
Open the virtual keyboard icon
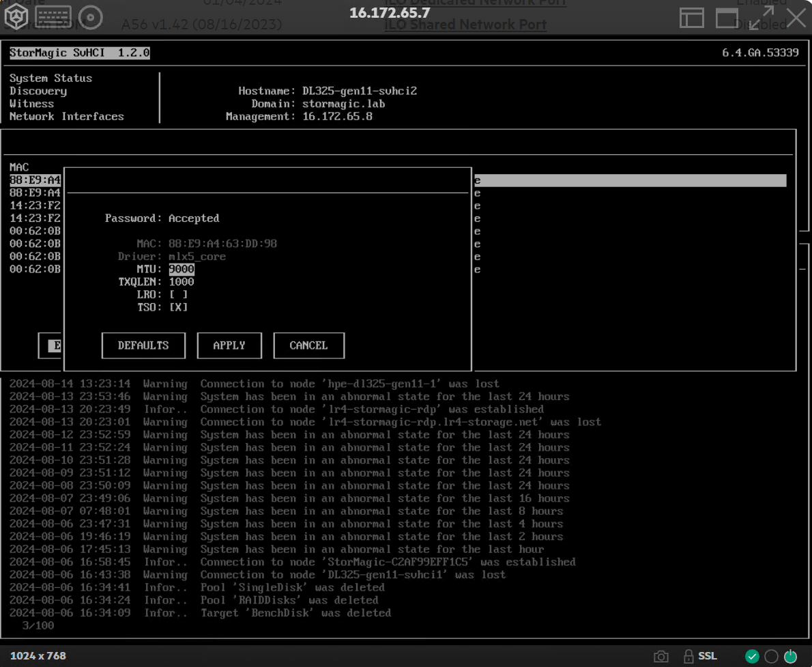(53, 16)
